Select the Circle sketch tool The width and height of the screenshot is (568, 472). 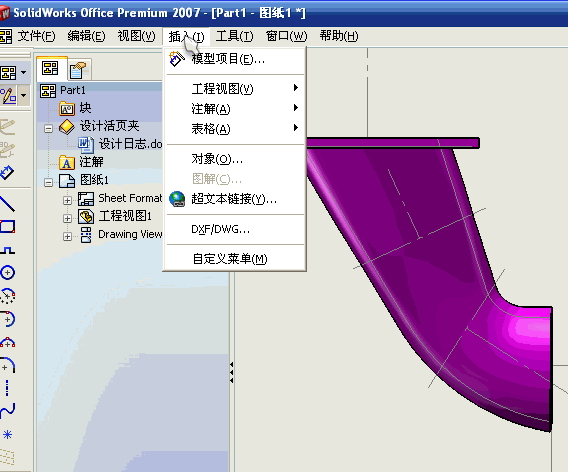coord(7,272)
